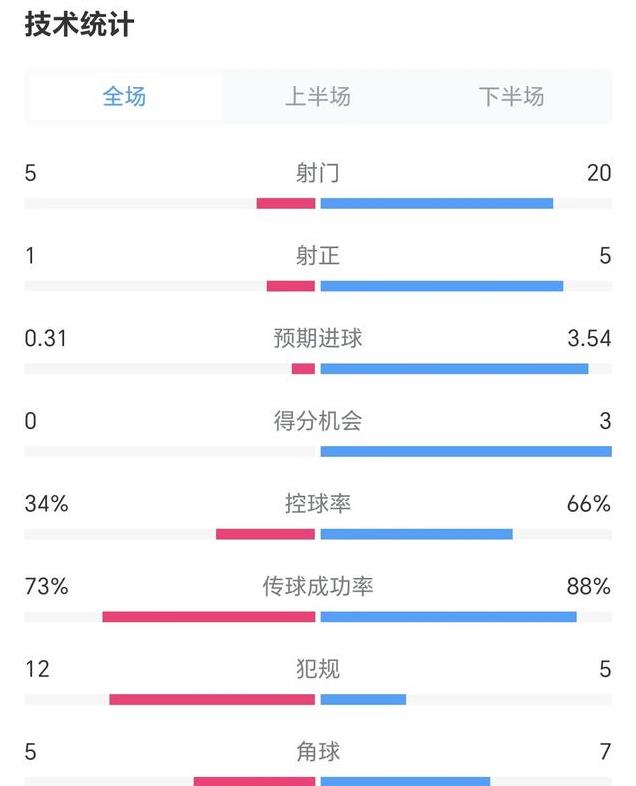Tap the 预期进球 stat label
This screenshot has width=636, height=786.
[x=318, y=339]
